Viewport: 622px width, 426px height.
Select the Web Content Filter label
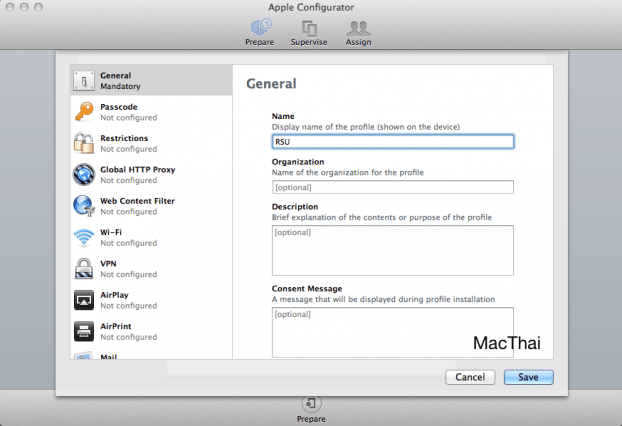pos(137,201)
